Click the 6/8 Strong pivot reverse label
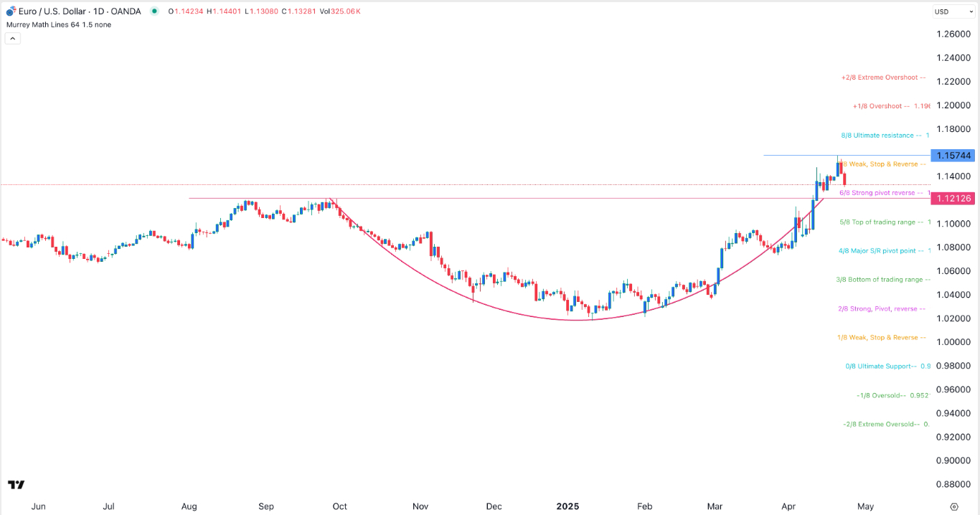This screenshot has width=980, height=515. tap(885, 193)
